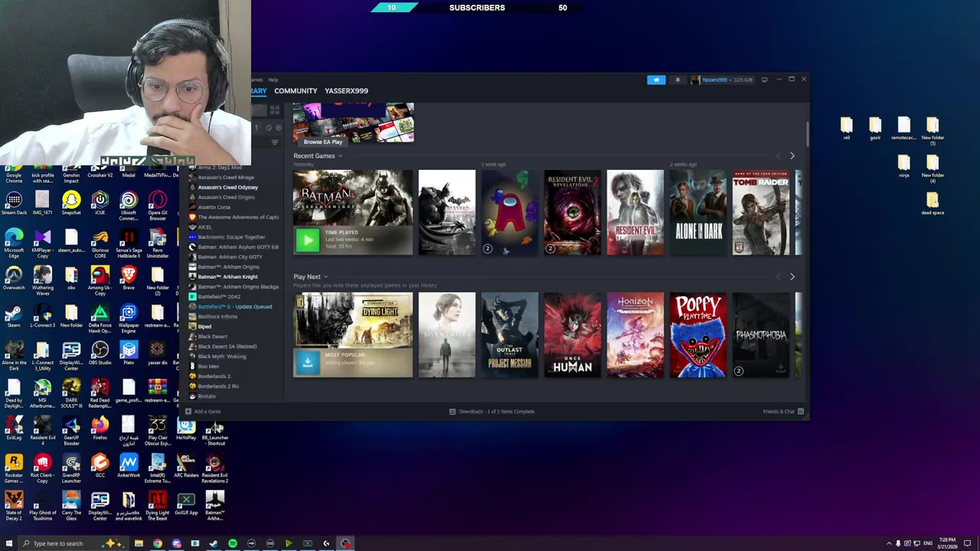Switch Steam to Big Picture mode
Viewport: 980px width, 551px height.
764,80
